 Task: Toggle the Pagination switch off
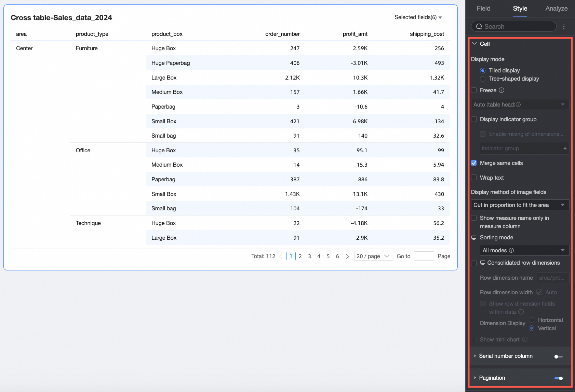559,378
